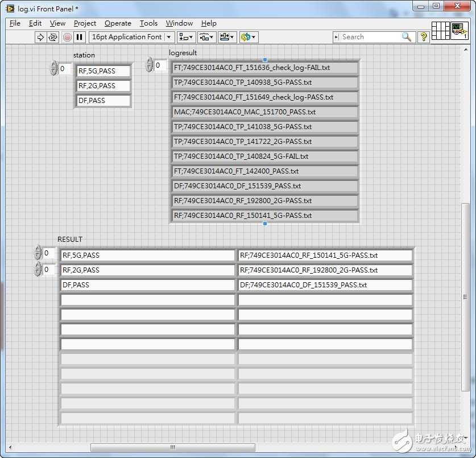476x458 pixels.
Task: Select station element DF,PASS
Action: pos(103,101)
